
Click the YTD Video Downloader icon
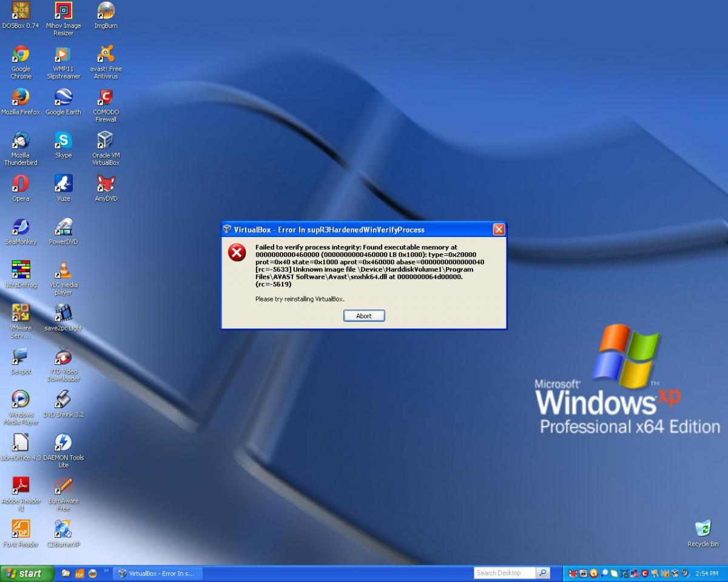[63, 364]
